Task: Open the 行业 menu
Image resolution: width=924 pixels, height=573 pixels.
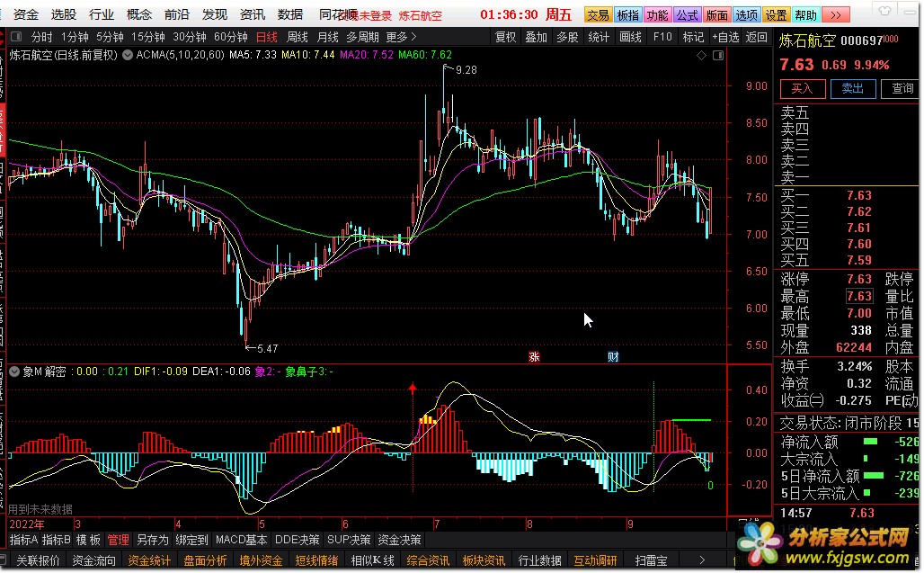Action: 102,14
